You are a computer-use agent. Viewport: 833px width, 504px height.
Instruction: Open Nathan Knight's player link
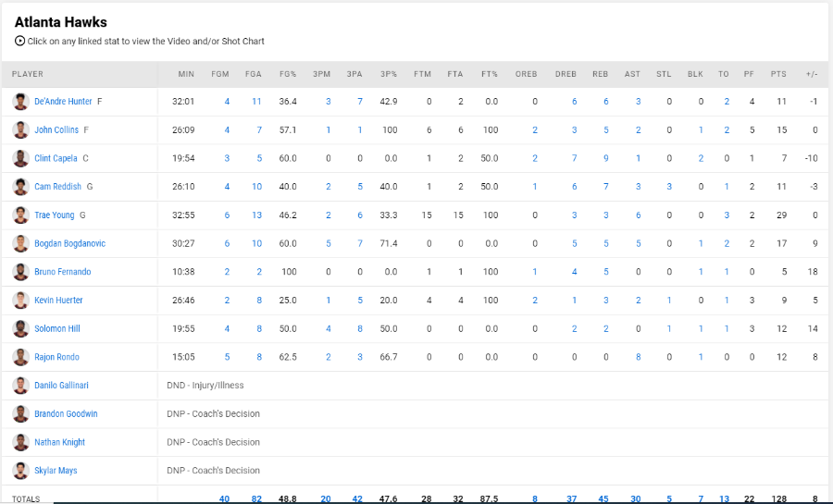pyautogui.click(x=59, y=442)
